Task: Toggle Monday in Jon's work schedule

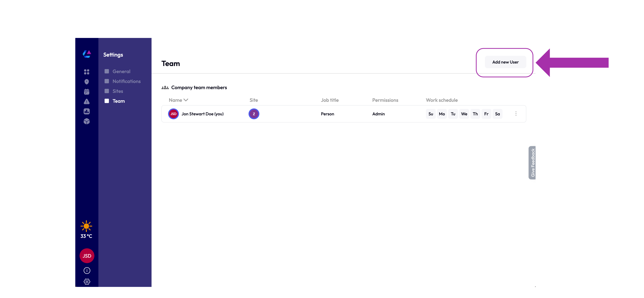Action: [442, 114]
